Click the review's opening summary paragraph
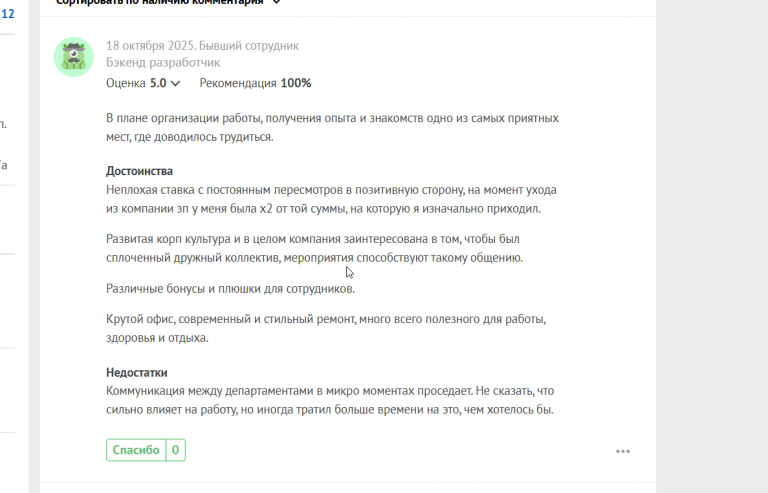768x493 pixels. [x=332, y=127]
